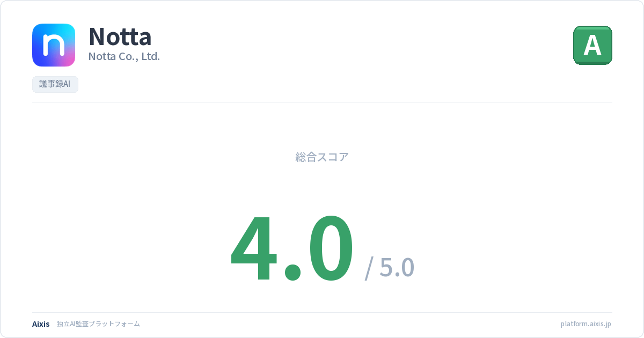
Task: Click the green A grade badge
Action: click(x=592, y=45)
